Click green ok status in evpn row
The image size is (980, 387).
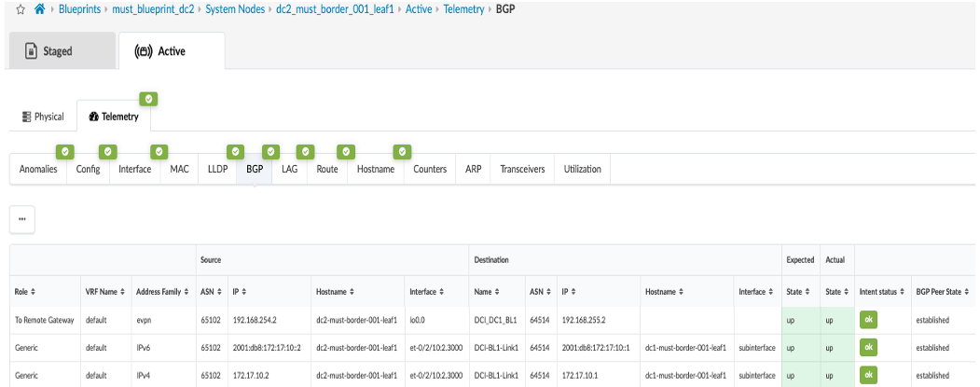coord(868,320)
